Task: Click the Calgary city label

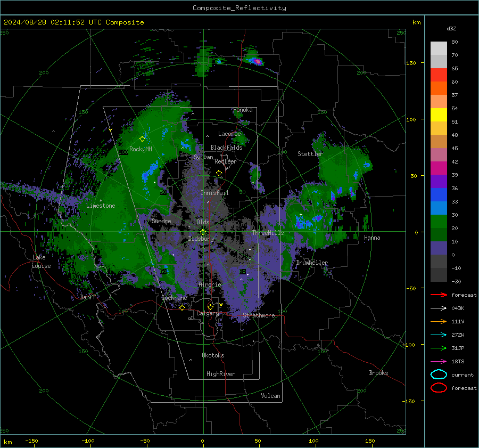Action: pyautogui.click(x=208, y=313)
